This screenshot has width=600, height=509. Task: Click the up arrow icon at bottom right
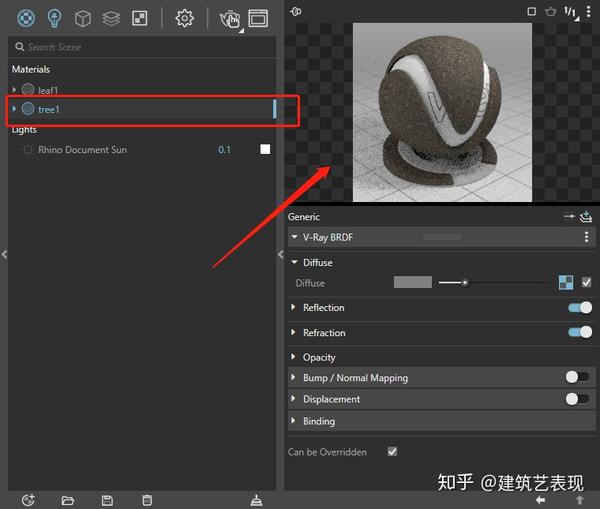coord(580,500)
